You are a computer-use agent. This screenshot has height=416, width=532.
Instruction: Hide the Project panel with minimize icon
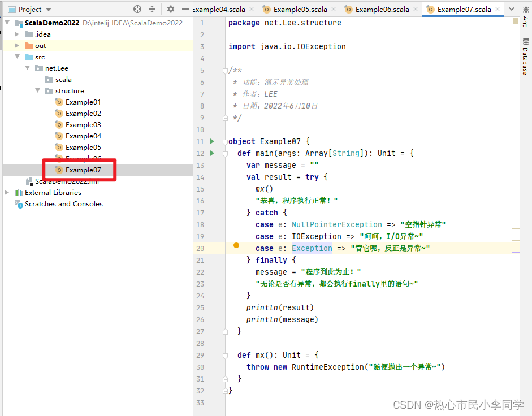pos(185,9)
